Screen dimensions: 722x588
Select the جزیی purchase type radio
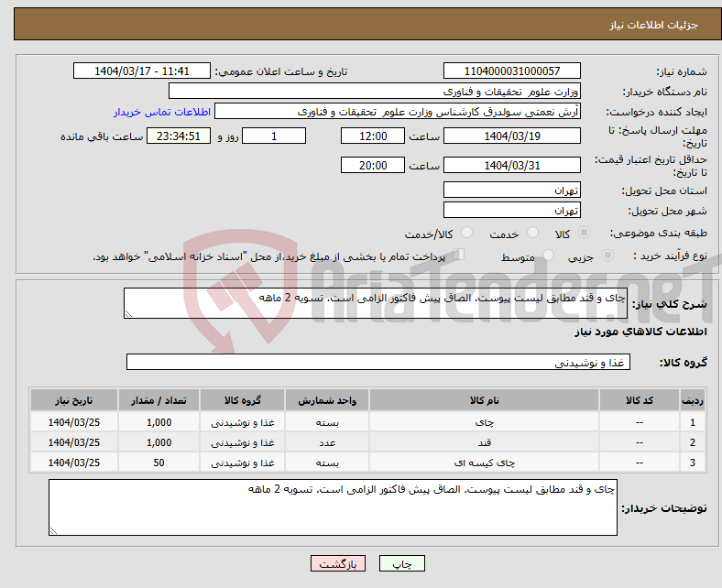pyautogui.click(x=607, y=256)
